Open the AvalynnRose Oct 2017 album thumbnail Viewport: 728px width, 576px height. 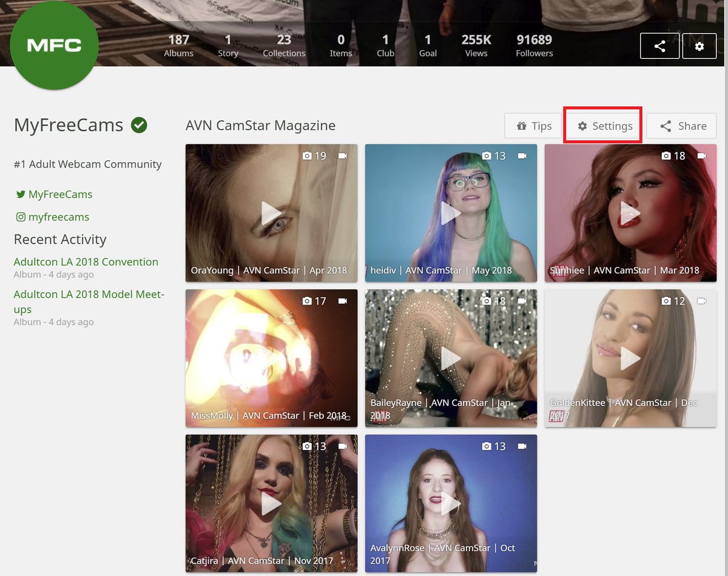tap(451, 503)
